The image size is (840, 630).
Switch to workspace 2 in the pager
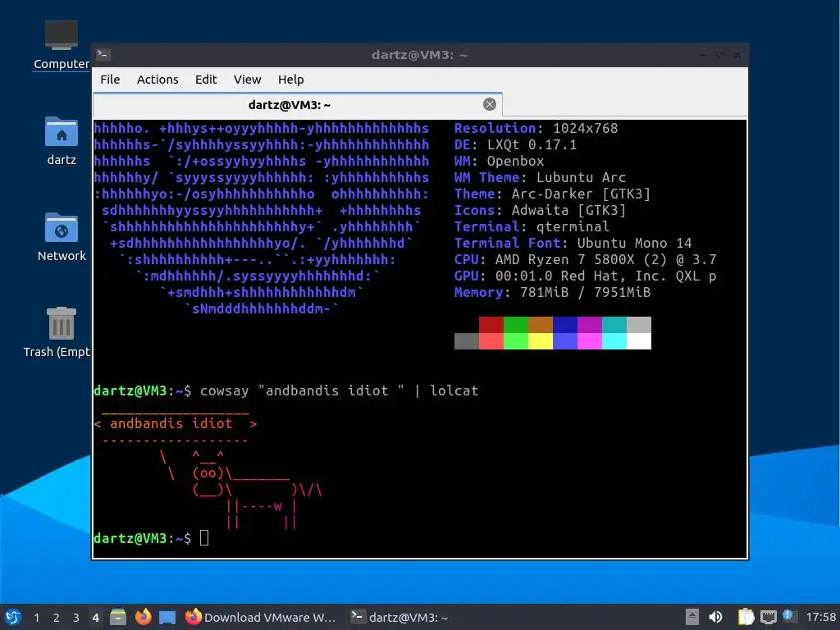coord(57,618)
